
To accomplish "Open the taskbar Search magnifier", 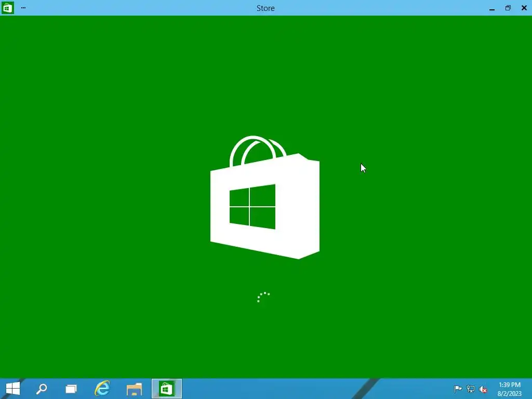I will coord(42,389).
